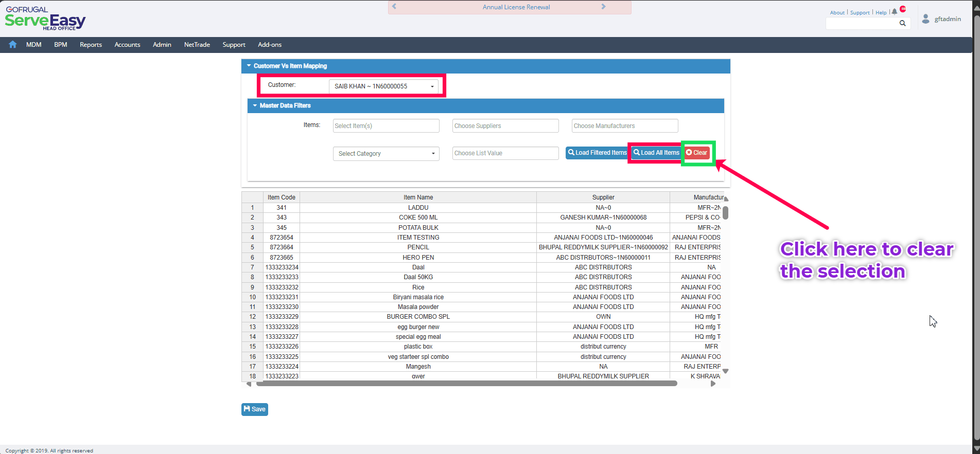Select the egg burger new item

click(x=418, y=327)
